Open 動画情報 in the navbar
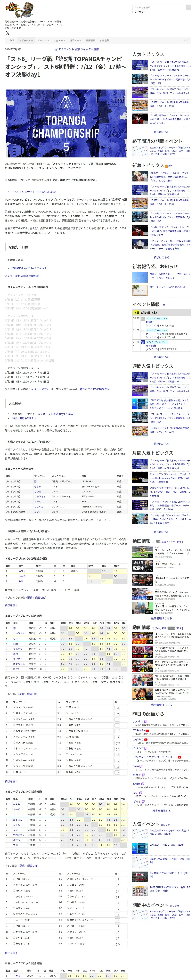Viewport: 196px width, 980px height. 91,40
